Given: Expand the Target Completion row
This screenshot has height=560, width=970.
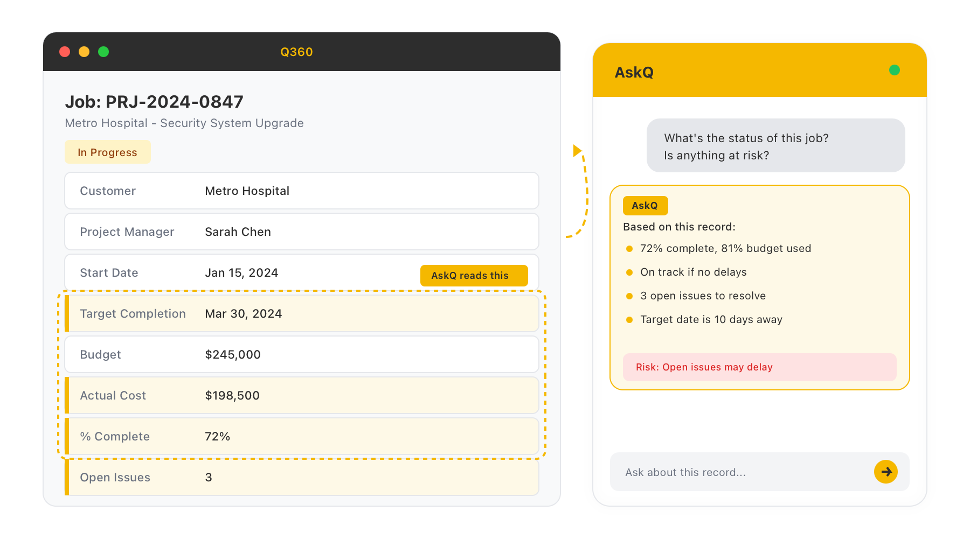Looking at the screenshot, I should pyautogui.click(x=301, y=313).
